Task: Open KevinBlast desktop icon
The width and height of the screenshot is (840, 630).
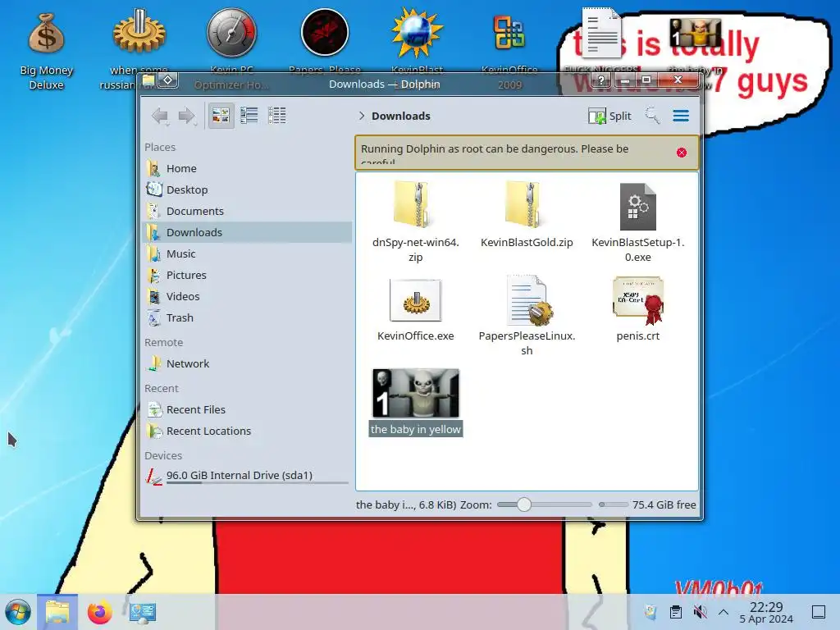Action: point(417,33)
